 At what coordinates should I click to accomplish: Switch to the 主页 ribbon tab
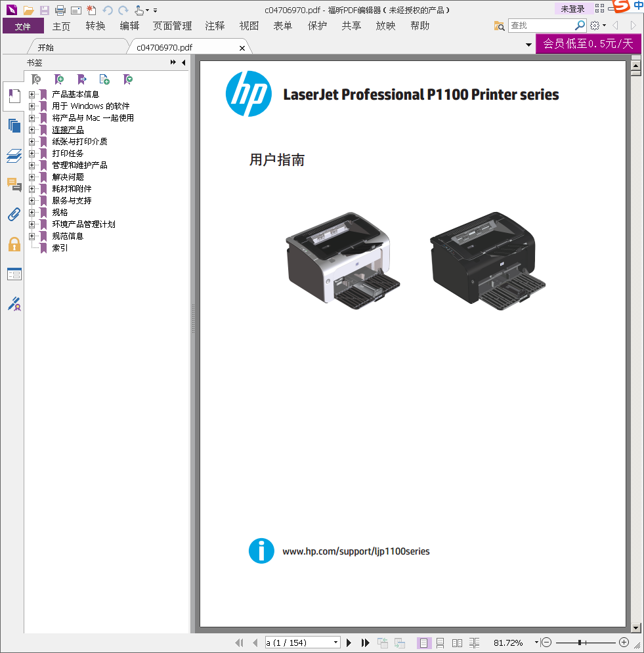pyautogui.click(x=61, y=26)
